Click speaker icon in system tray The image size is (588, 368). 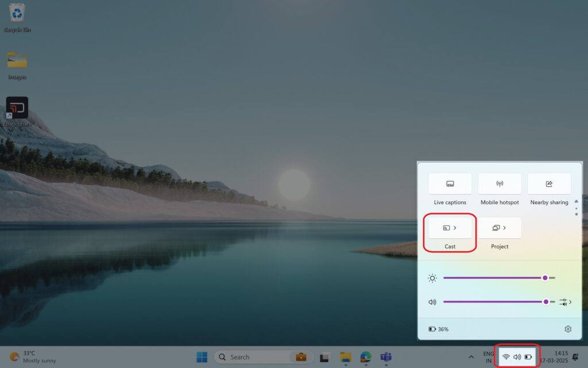(x=517, y=356)
